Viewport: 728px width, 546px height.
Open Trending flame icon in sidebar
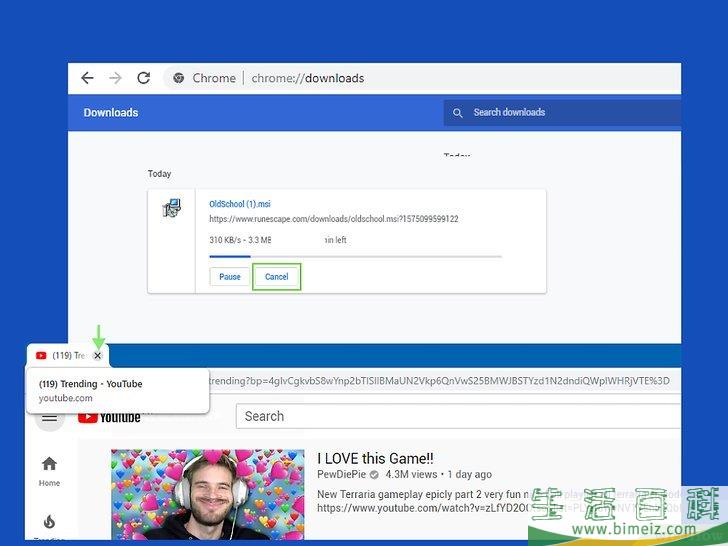(x=49, y=522)
